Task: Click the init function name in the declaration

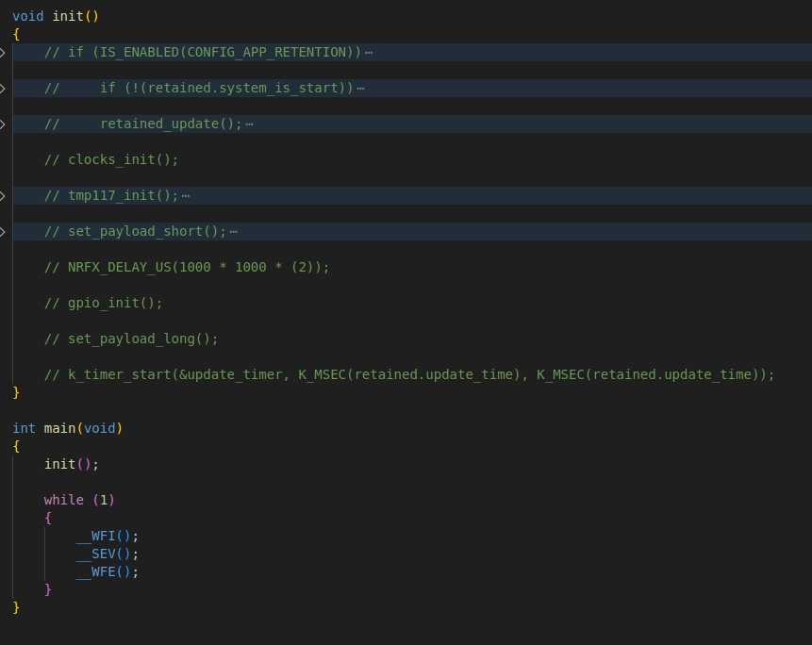Action: click(x=68, y=17)
